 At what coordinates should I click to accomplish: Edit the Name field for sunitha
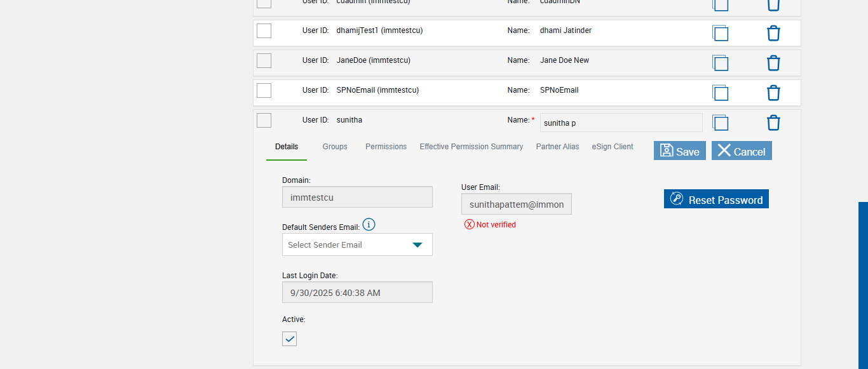(620, 123)
